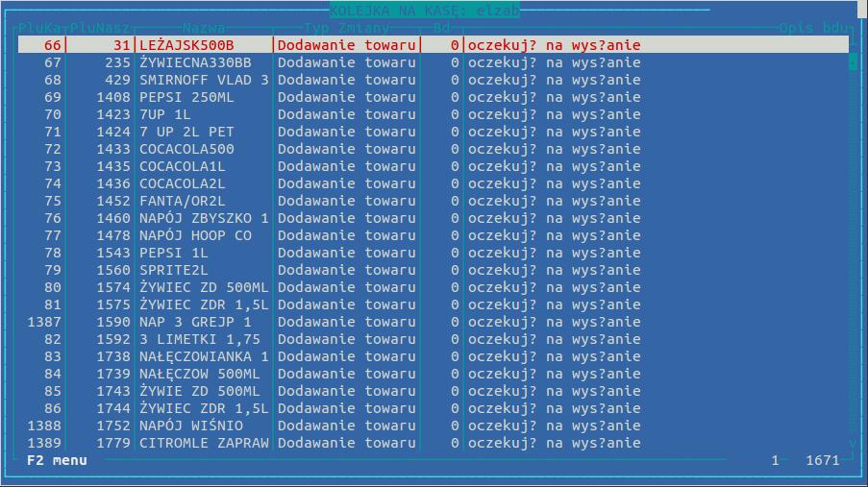Screen dimensions: 868x487
Task: Click PluNasz value 1408
Action: tap(112, 97)
